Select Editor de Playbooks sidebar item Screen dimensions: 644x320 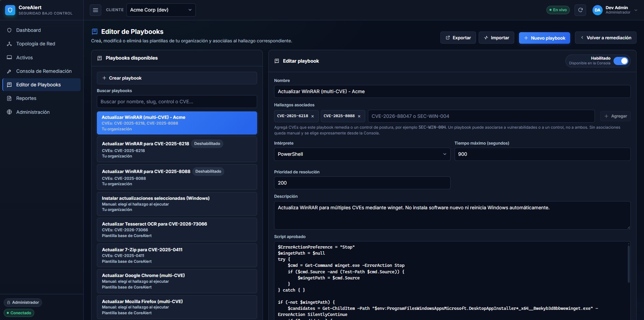[41, 85]
